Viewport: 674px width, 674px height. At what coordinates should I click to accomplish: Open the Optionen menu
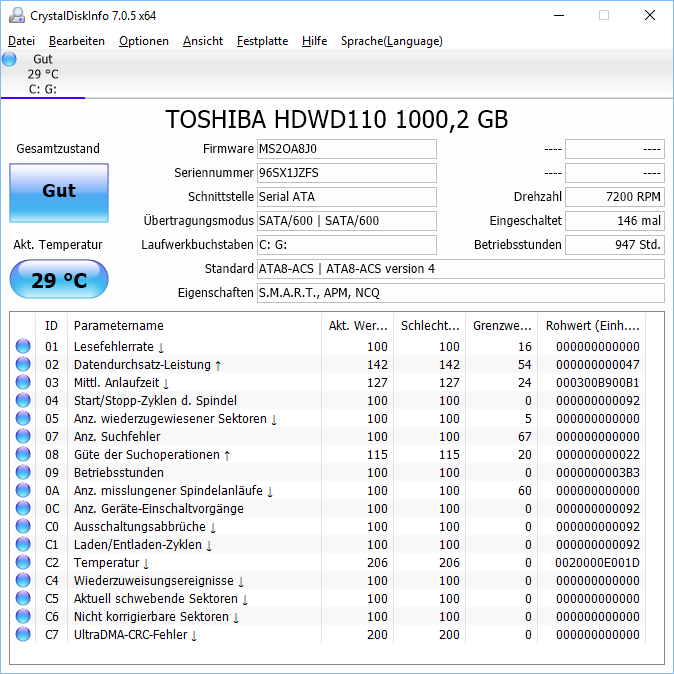pyautogui.click(x=144, y=41)
